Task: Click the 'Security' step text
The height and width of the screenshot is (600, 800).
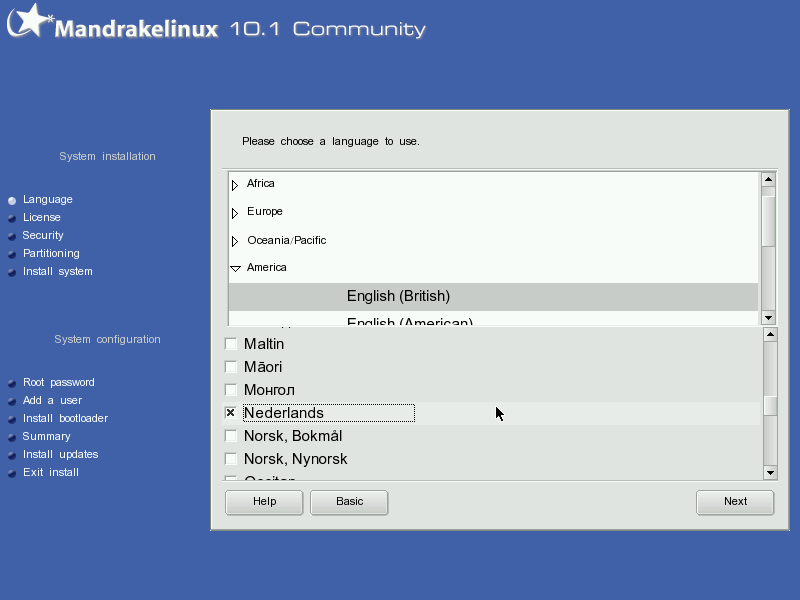Action: point(43,235)
